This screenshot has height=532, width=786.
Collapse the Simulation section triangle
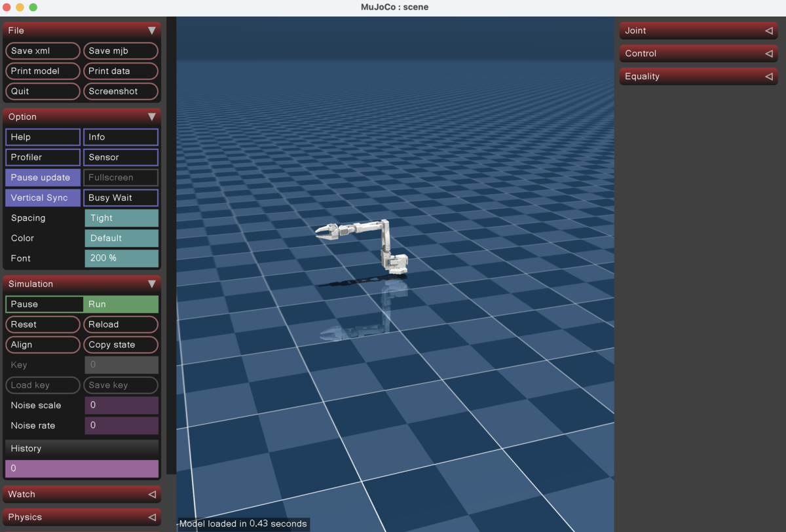pos(152,284)
